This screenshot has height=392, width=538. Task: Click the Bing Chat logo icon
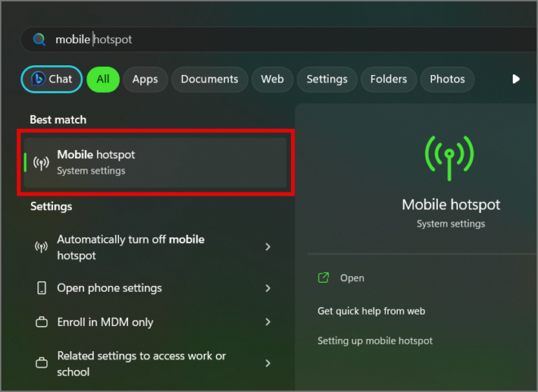38,79
